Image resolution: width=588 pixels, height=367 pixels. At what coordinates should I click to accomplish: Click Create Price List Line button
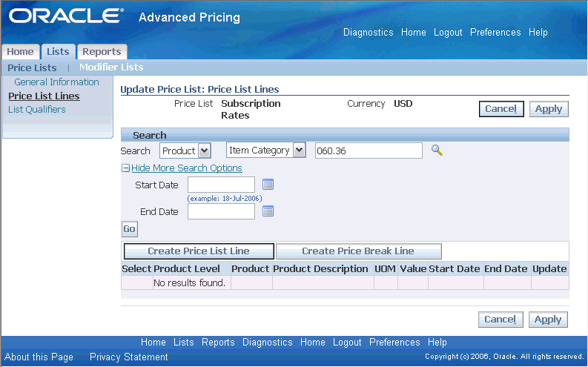point(199,251)
